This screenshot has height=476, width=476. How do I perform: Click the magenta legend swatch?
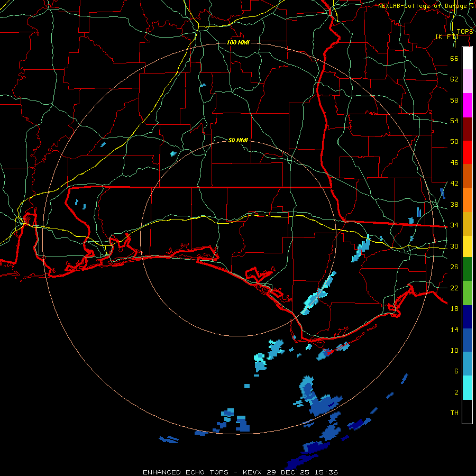[x=467, y=105]
